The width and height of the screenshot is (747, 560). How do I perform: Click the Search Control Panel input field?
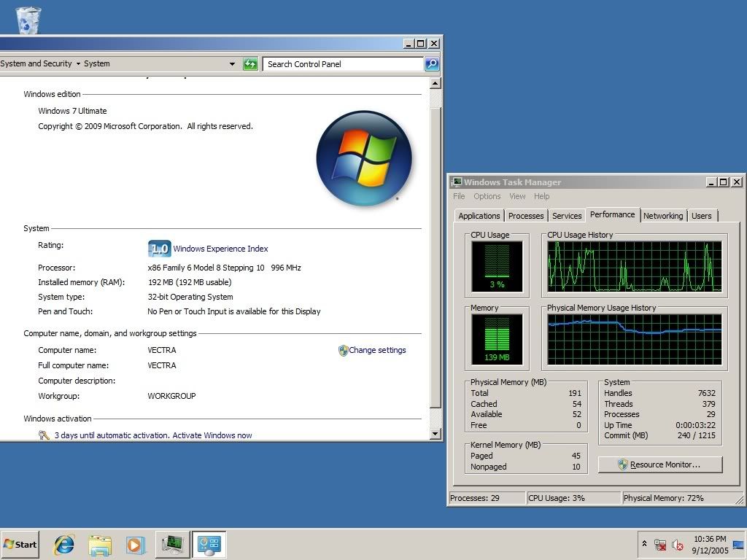(343, 64)
